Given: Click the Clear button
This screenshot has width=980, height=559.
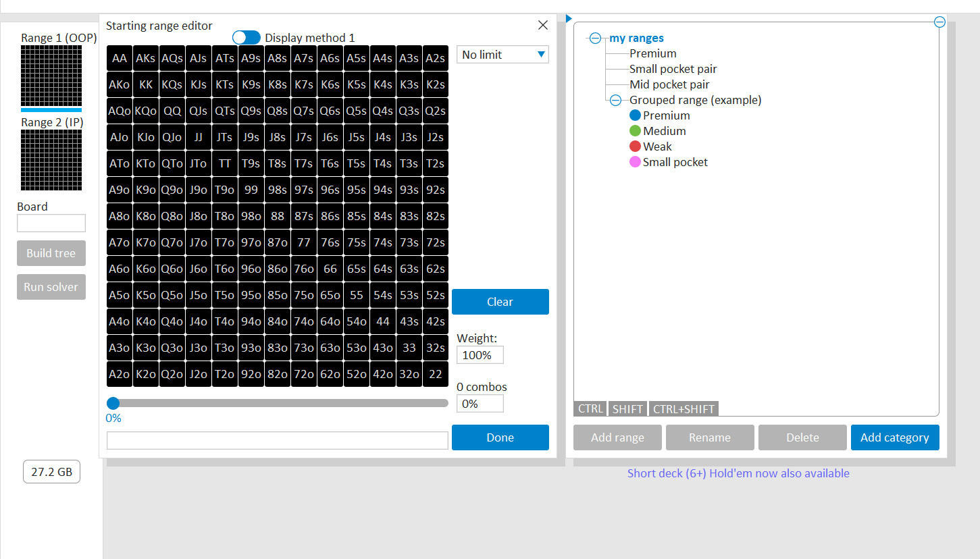Looking at the screenshot, I should [x=500, y=302].
